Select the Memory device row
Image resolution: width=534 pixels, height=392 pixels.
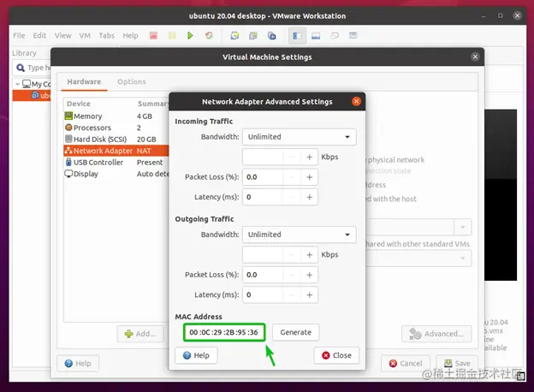click(116, 116)
